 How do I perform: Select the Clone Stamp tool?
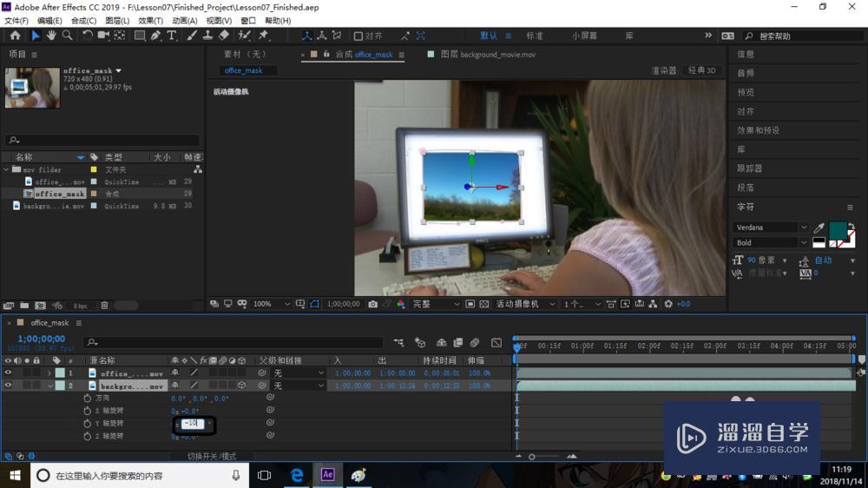coord(207,36)
